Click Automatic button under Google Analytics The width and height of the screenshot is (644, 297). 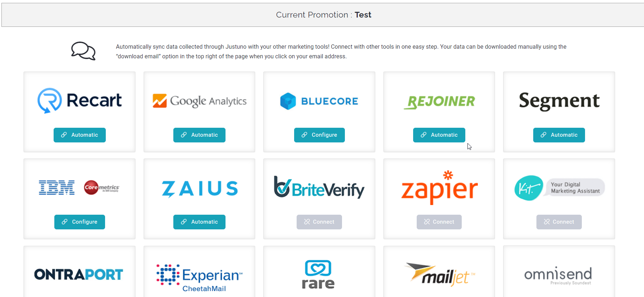pyautogui.click(x=199, y=135)
